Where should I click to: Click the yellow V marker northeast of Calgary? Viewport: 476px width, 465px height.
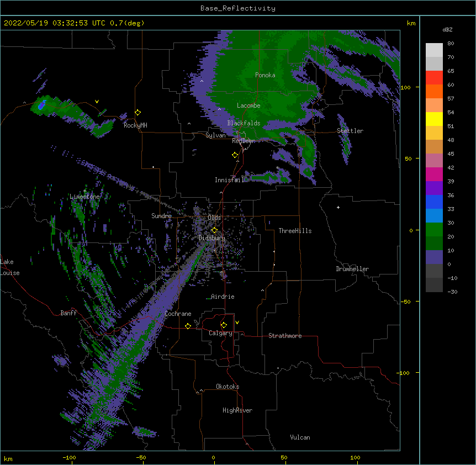coord(237,323)
